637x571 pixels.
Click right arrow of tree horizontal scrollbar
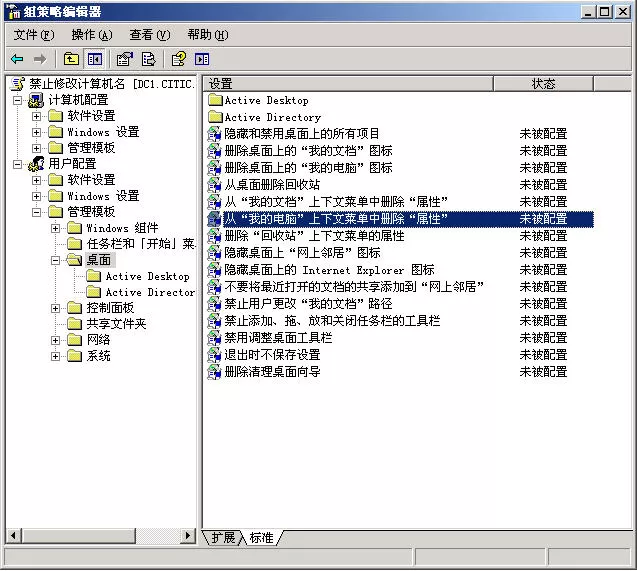point(187,537)
